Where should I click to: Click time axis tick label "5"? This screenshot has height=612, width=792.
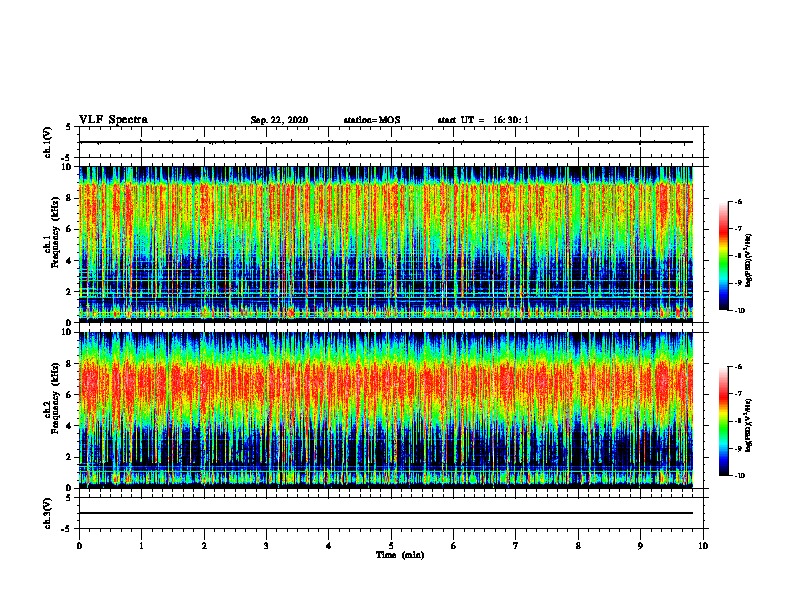tap(391, 546)
